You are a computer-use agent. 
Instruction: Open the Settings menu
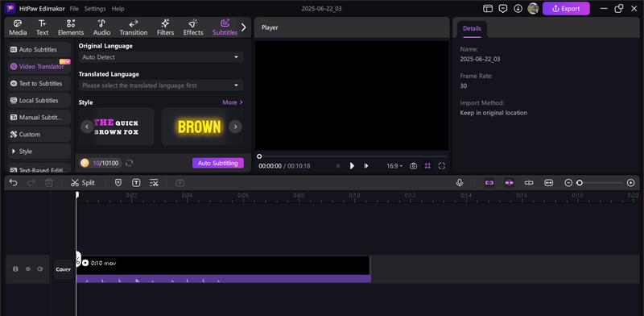point(95,9)
